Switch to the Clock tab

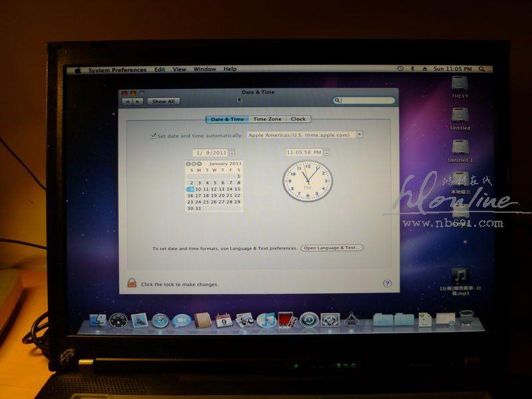pyautogui.click(x=298, y=119)
